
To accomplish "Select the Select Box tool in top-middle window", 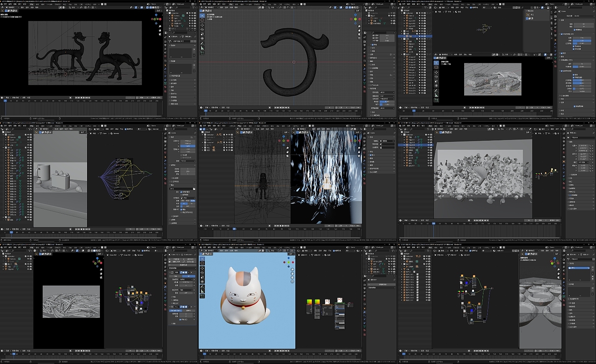I will [x=202, y=16].
